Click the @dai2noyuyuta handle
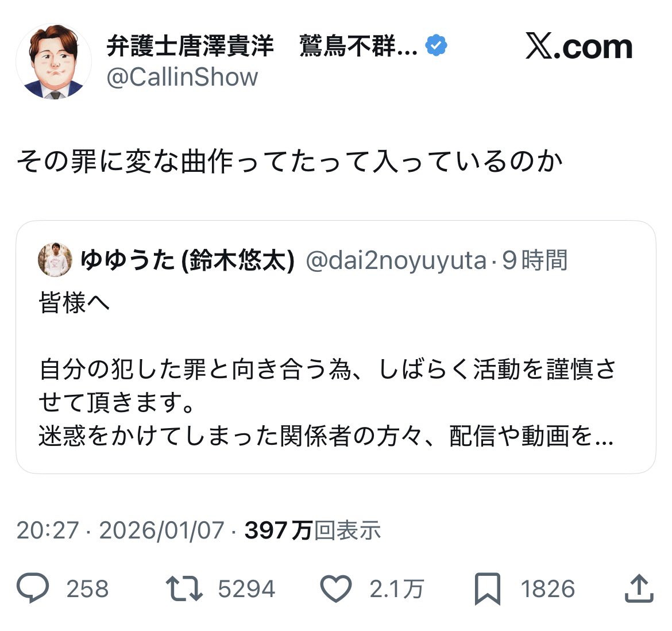Screen dimensions: 672x631 396,261
